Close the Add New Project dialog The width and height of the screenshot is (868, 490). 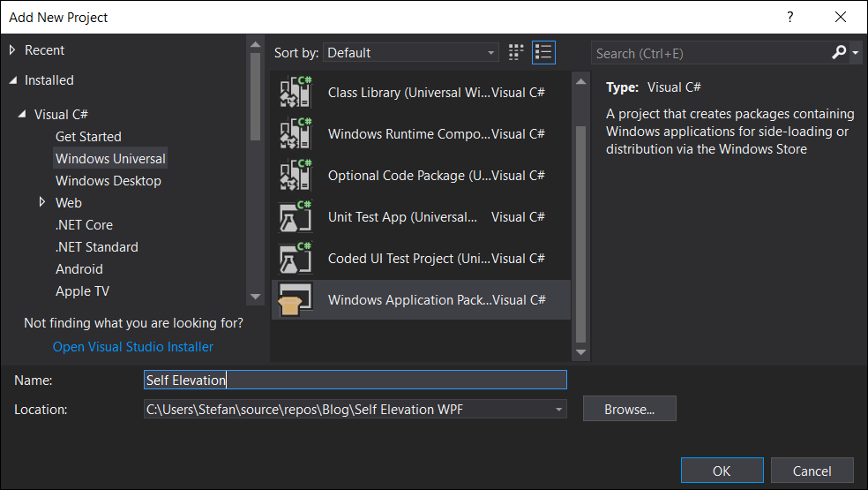coord(841,17)
